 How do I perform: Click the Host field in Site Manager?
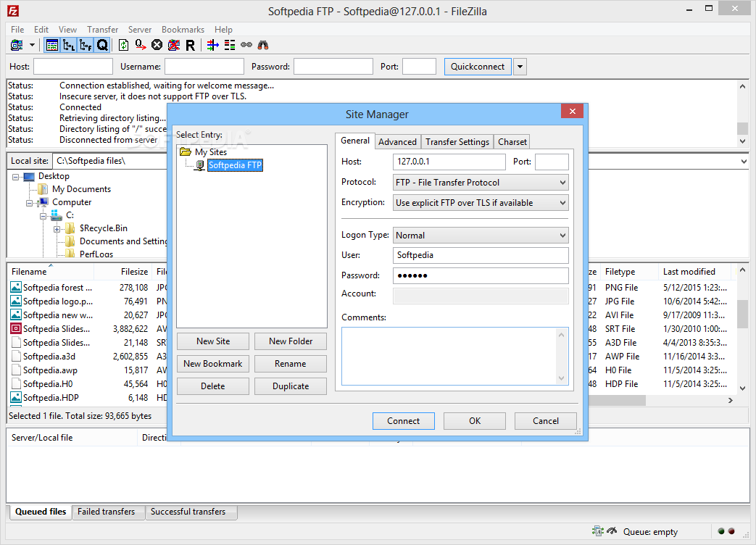tap(449, 162)
